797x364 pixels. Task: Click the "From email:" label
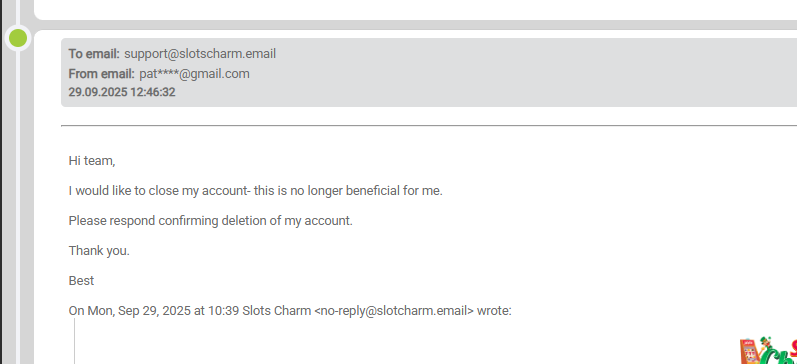pyautogui.click(x=102, y=74)
